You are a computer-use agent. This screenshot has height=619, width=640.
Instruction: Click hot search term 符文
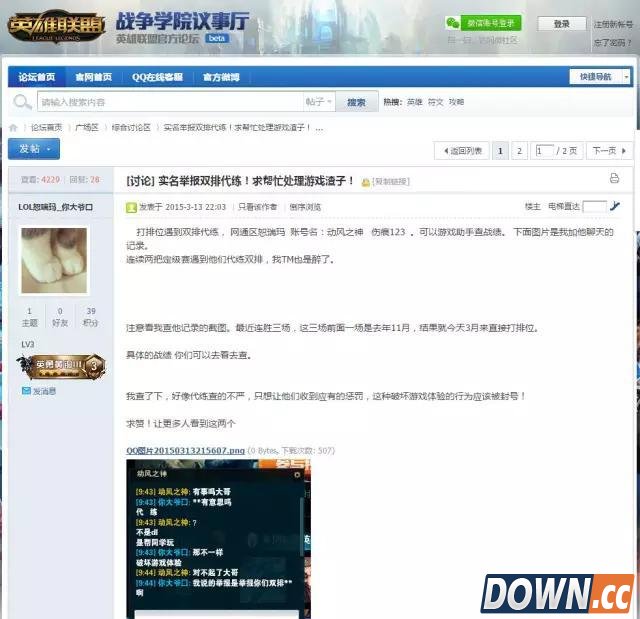[436, 102]
